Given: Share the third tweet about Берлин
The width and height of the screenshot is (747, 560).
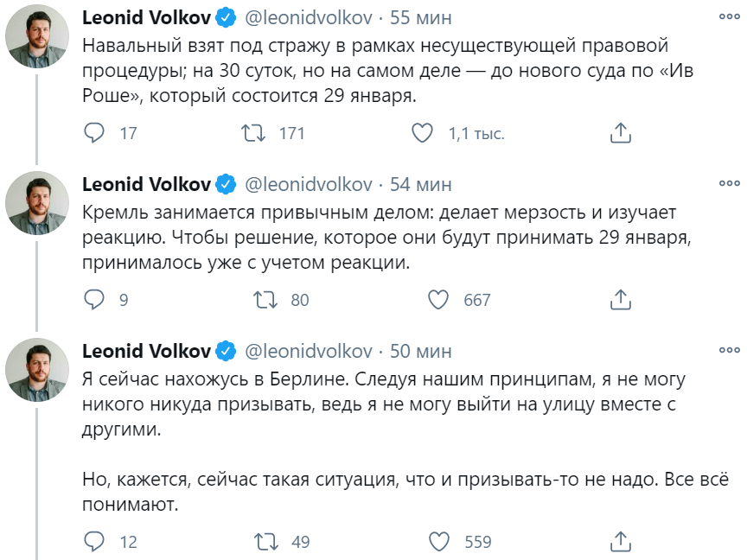Looking at the screenshot, I should pos(619,542).
